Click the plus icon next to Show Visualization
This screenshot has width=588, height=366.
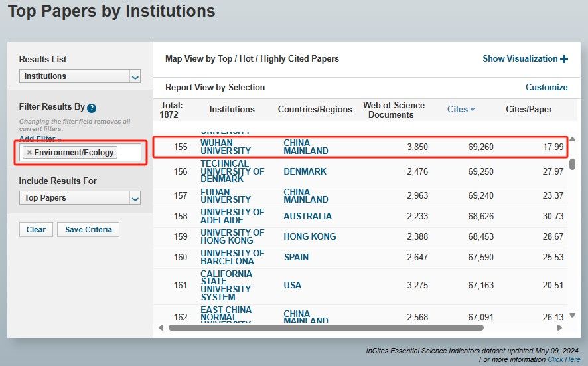tap(564, 59)
